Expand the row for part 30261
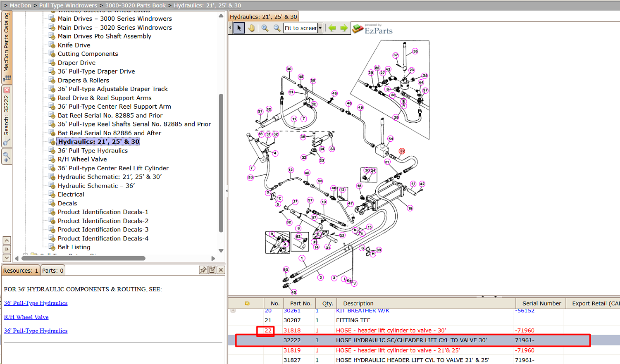The width and height of the screenshot is (620, 364). click(233, 310)
